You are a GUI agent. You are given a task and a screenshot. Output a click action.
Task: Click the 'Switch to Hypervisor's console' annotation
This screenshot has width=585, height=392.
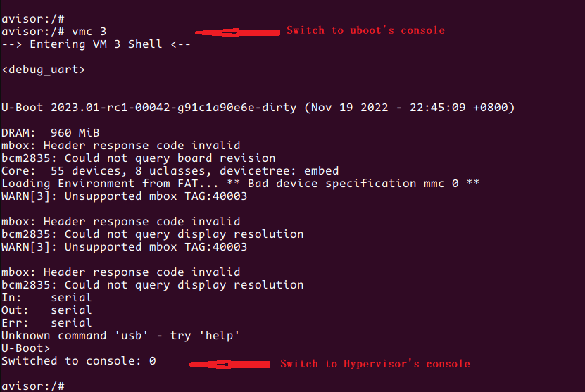[375, 364]
